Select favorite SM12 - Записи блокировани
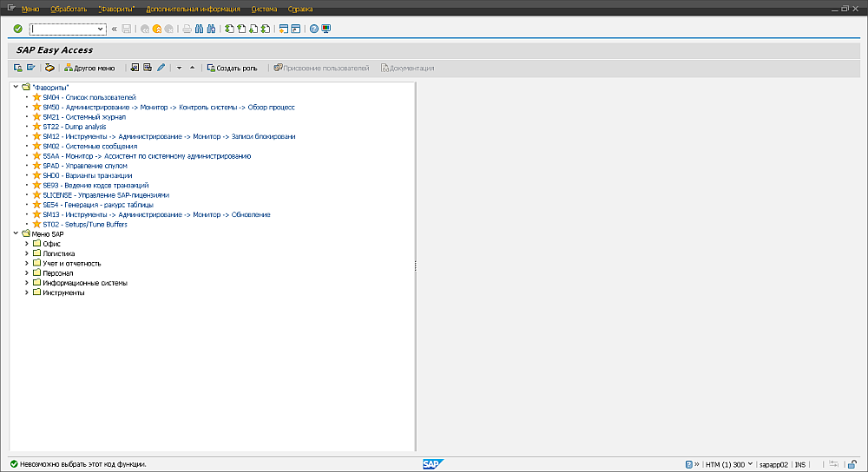 coord(169,136)
